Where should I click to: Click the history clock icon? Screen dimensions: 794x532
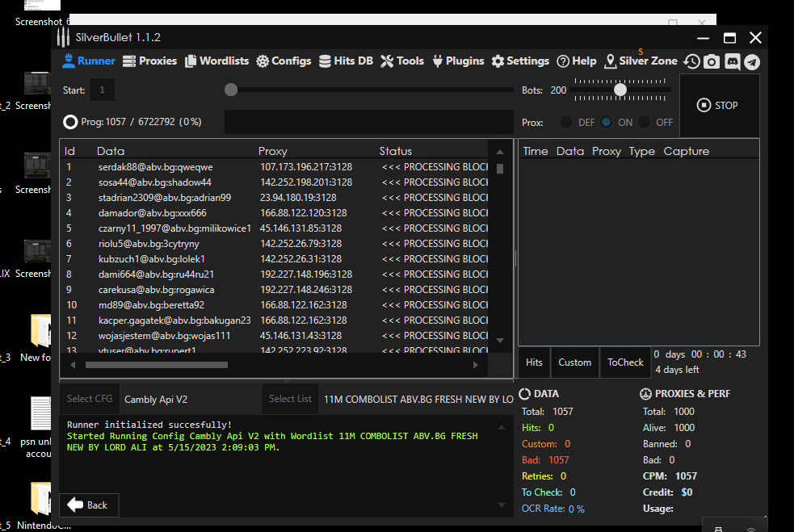[x=691, y=61]
